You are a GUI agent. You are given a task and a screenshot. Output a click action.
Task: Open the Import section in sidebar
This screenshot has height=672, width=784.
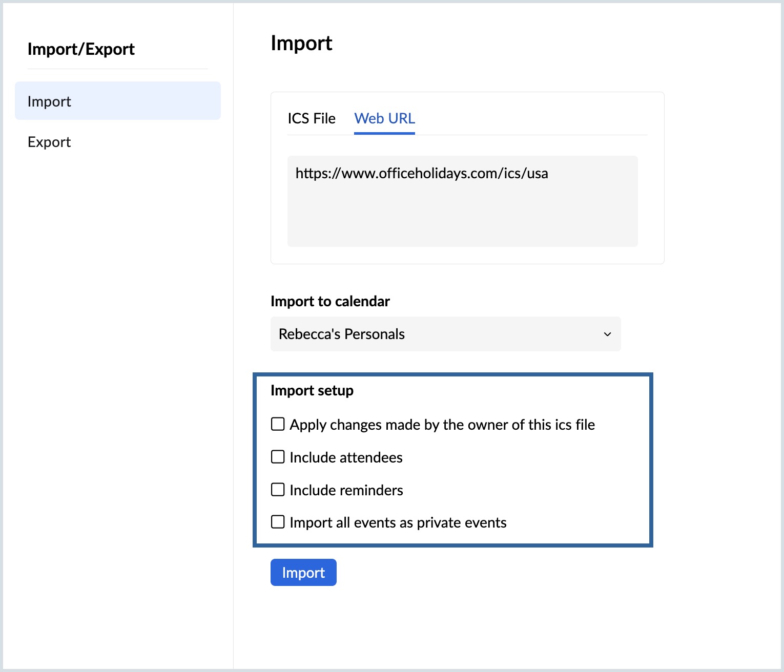[118, 101]
